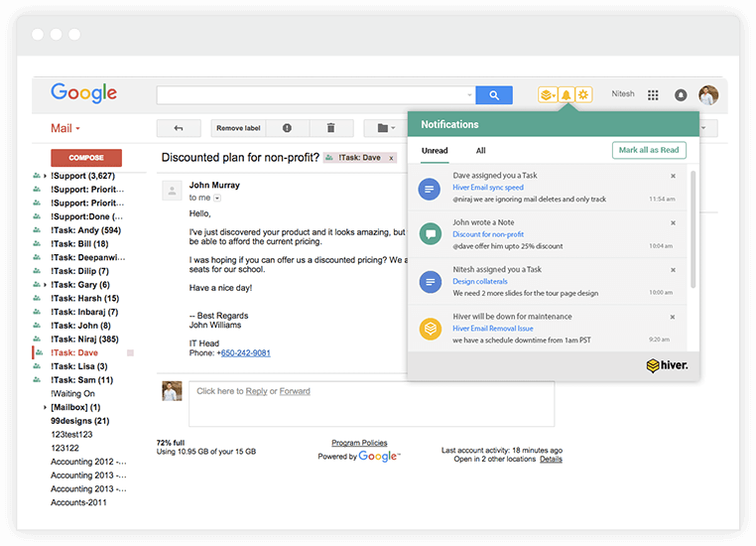Open Hiver shared mailbox stack icon
This screenshot has width=756, height=546.
(x=548, y=95)
